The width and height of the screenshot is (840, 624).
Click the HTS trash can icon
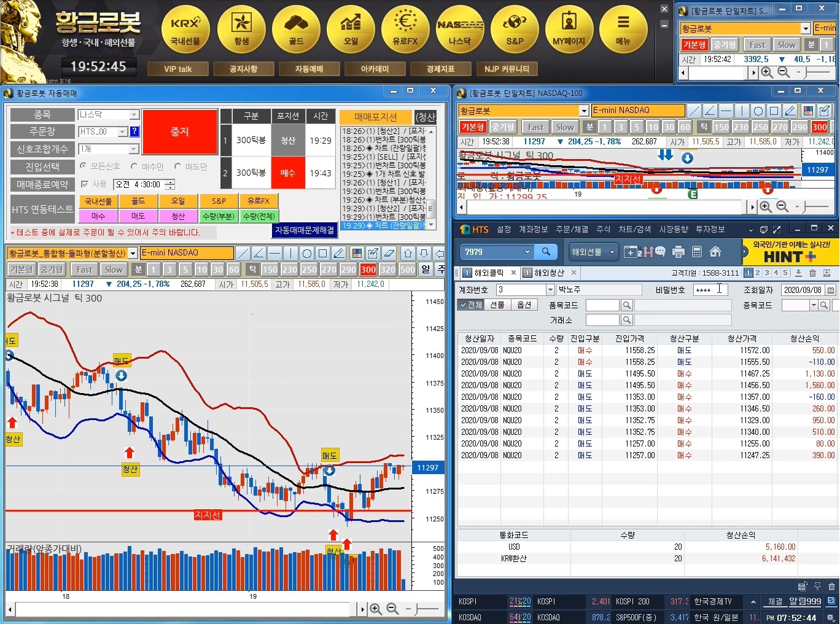812,273
